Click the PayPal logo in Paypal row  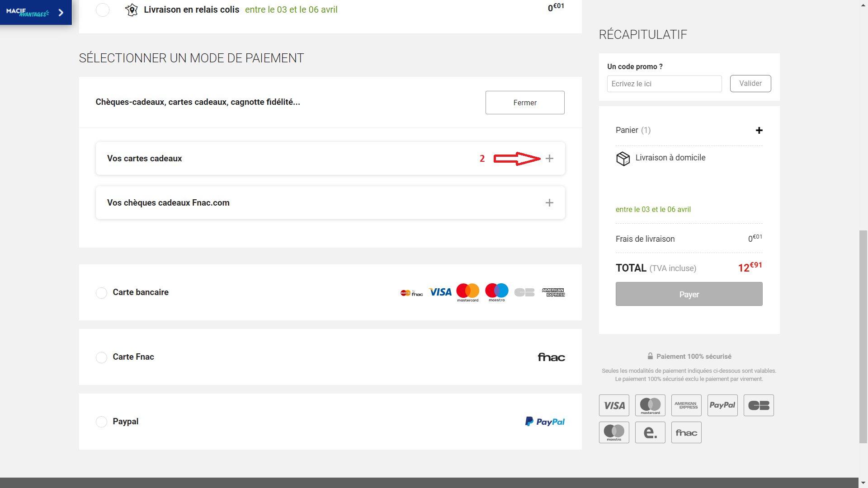(x=545, y=422)
